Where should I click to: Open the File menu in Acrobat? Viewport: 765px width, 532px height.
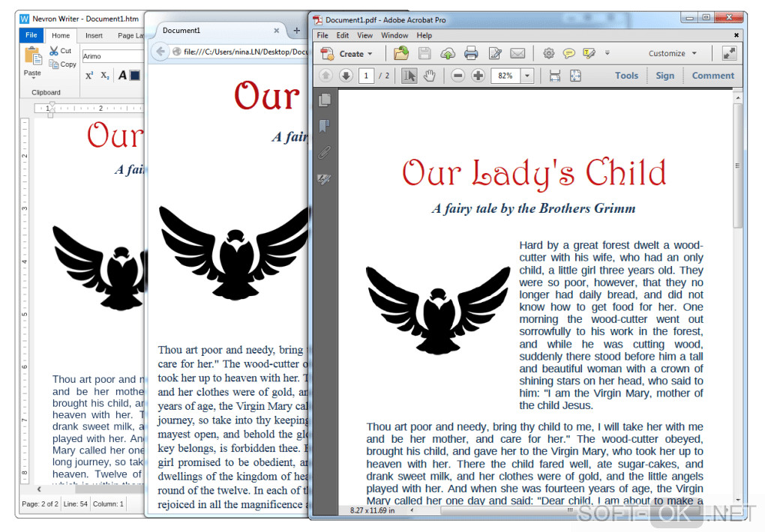[x=322, y=35]
